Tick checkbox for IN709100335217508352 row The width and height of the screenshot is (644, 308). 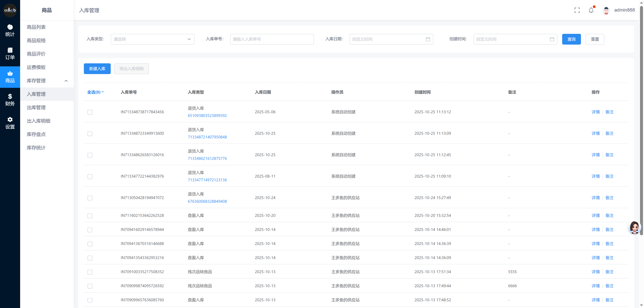[x=90, y=272]
